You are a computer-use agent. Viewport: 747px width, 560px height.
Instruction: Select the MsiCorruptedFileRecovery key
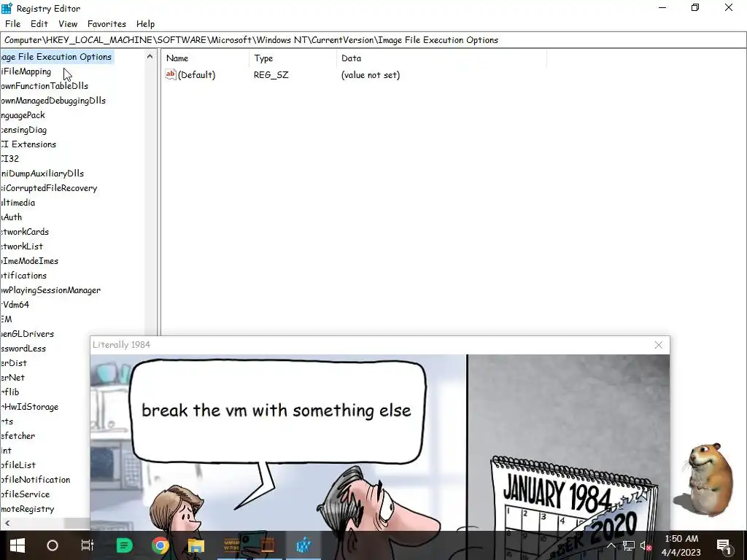tap(49, 188)
